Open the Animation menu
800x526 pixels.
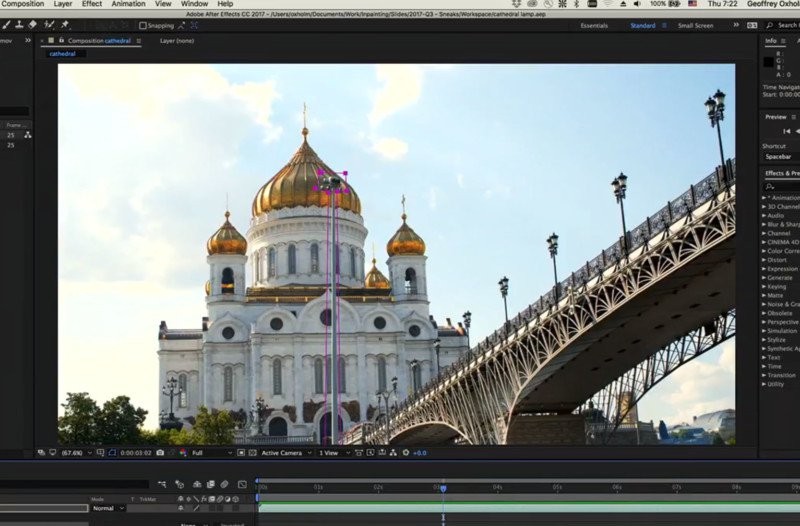pos(129,4)
